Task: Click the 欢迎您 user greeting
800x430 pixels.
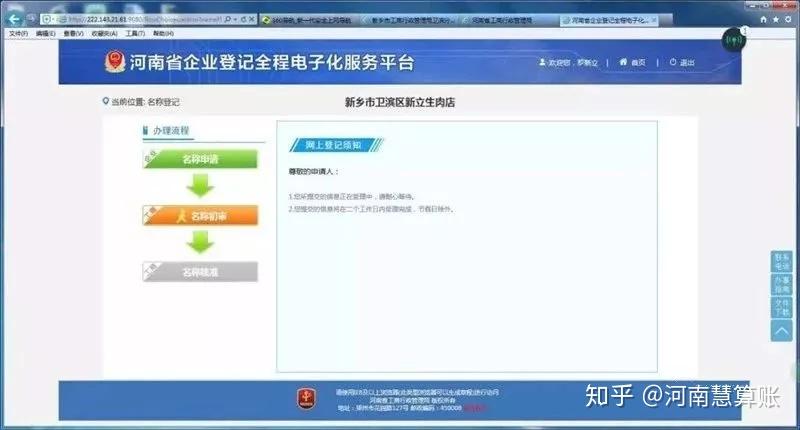Action: pyautogui.click(x=568, y=62)
